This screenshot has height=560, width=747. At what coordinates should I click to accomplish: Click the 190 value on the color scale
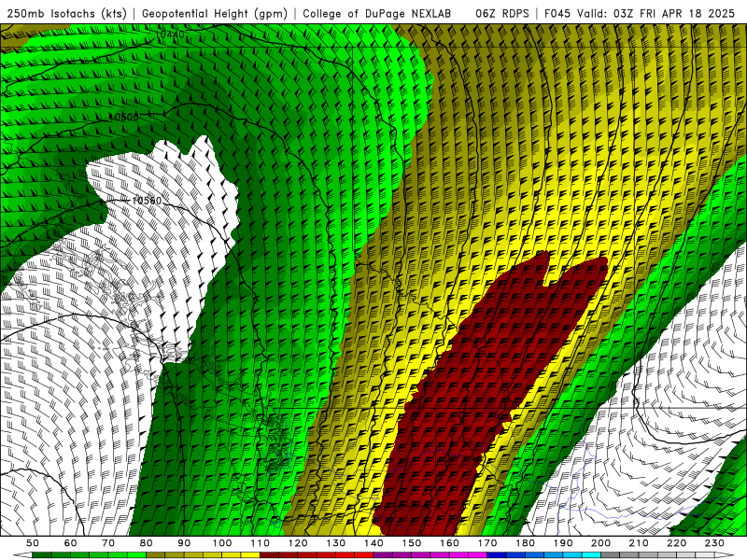563,543
